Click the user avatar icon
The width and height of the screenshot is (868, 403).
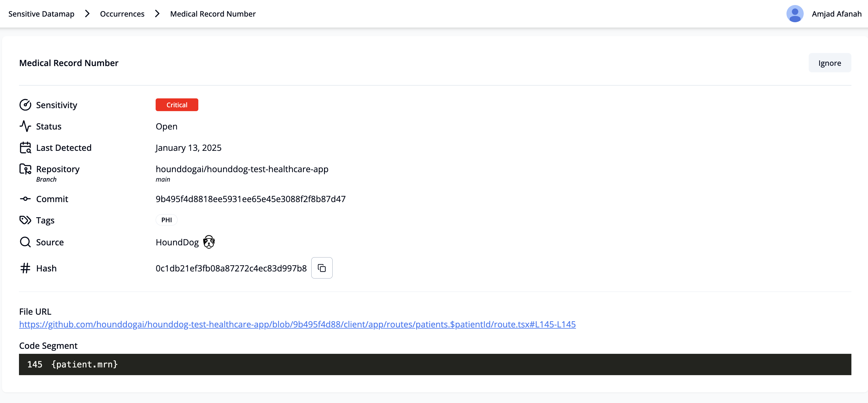click(x=795, y=14)
